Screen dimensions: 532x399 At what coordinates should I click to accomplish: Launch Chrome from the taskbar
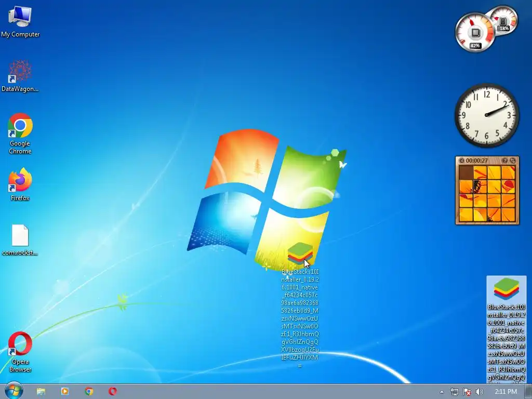click(x=89, y=391)
